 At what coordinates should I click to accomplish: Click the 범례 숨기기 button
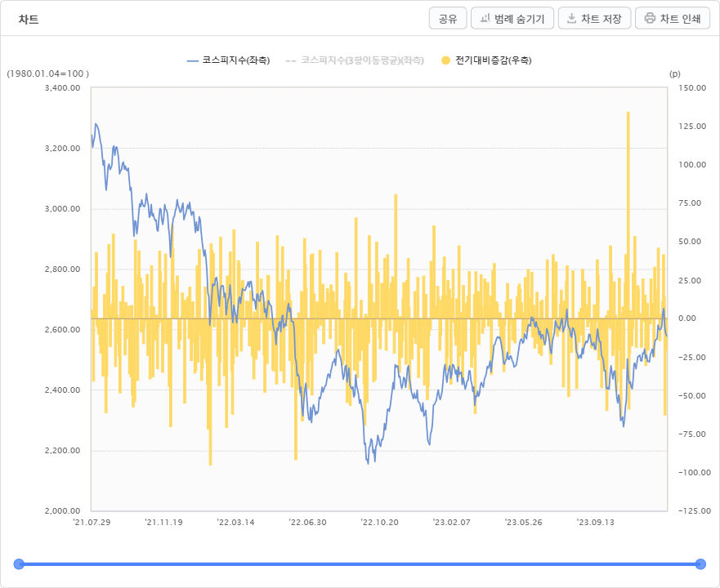[x=512, y=18]
